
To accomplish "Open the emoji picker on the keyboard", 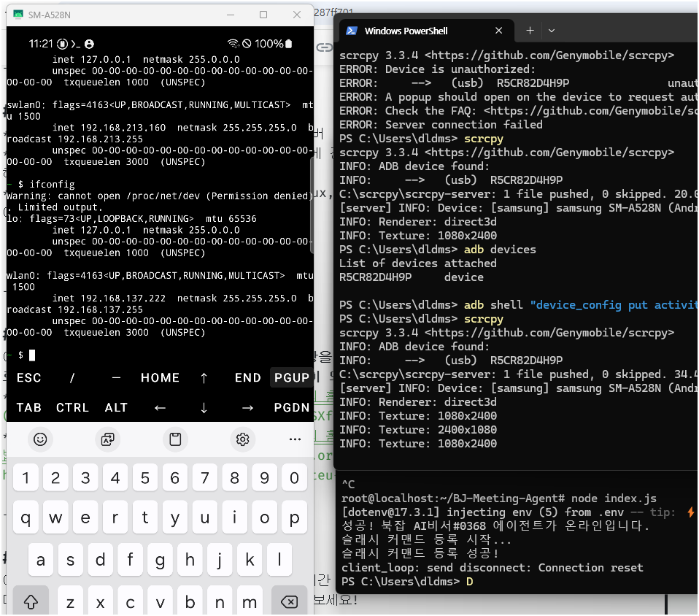I will tap(40, 439).
